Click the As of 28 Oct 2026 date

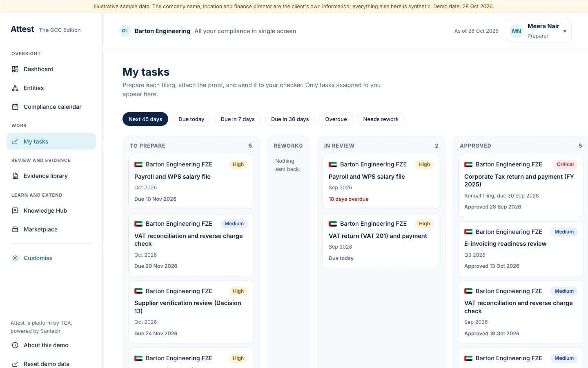click(x=477, y=31)
